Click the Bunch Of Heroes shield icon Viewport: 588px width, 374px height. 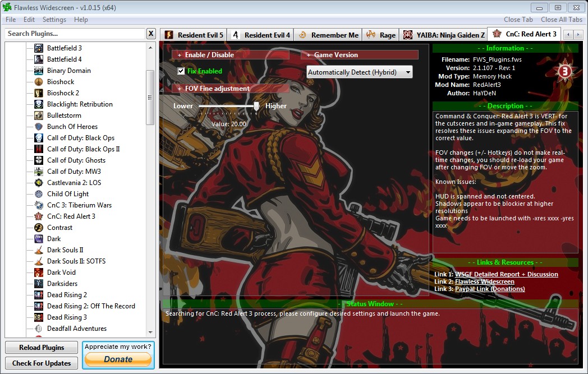pyautogui.click(x=39, y=127)
